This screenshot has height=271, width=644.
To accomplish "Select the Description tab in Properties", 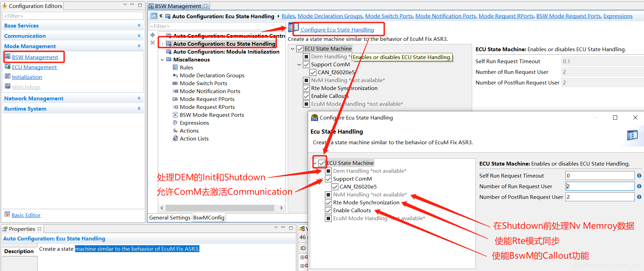I will tap(19, 251).
